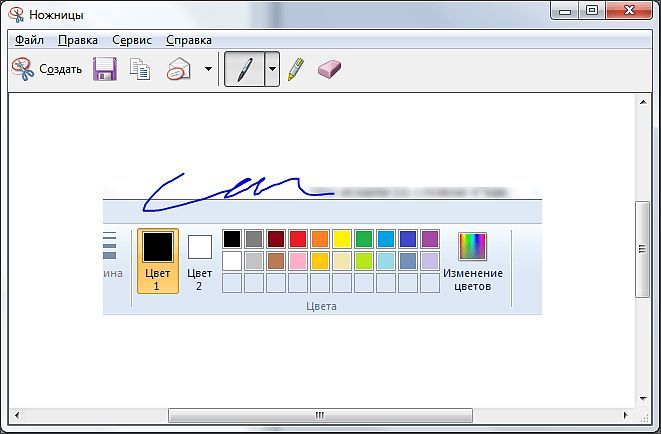This screenshot has width=661, height=434.
Task: Click the vertical scrollbar down arrow
Action: (643, 398)
